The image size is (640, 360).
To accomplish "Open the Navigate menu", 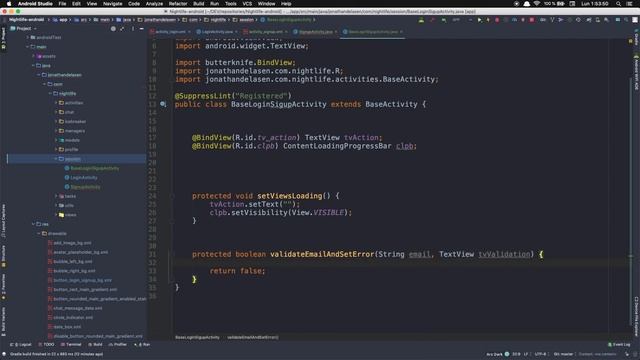I will tap(112, 4).
